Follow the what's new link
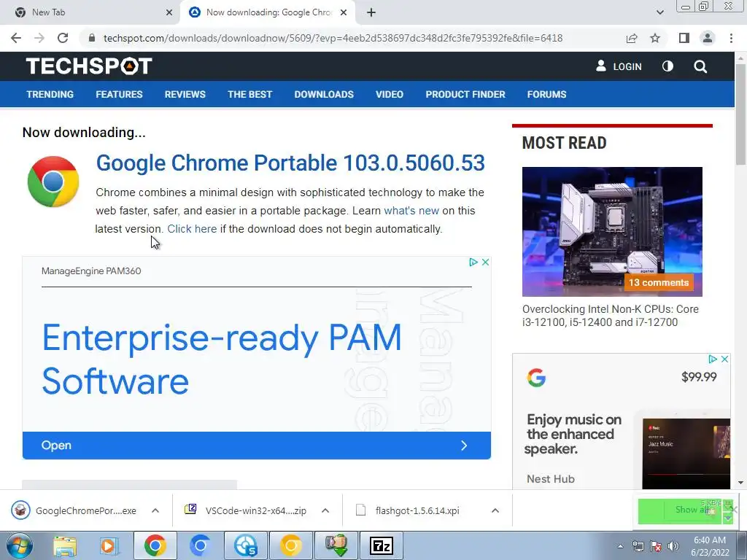 pos(411,211)
